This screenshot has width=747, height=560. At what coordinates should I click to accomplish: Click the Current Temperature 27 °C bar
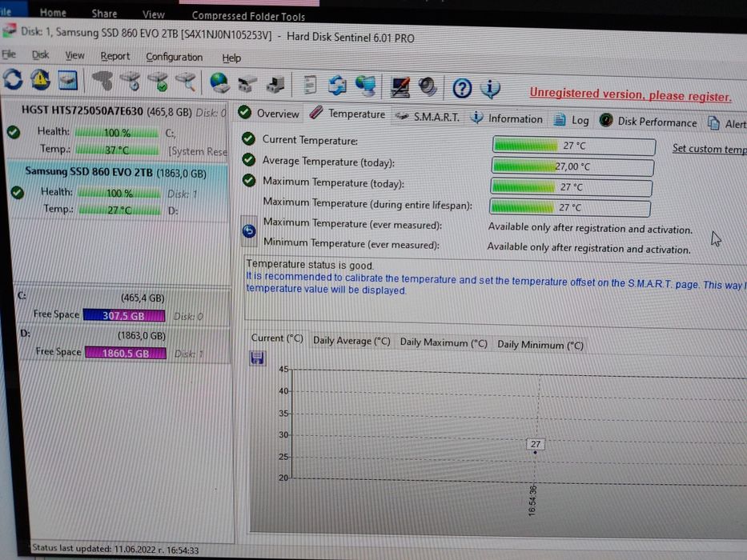574,146
